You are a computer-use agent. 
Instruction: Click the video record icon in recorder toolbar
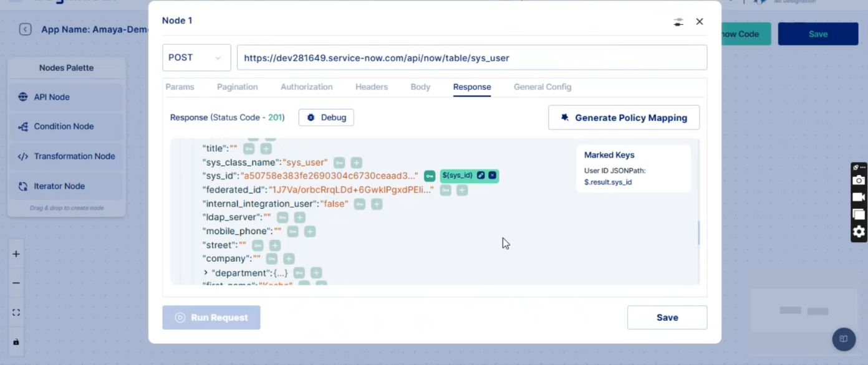point(859,197)
